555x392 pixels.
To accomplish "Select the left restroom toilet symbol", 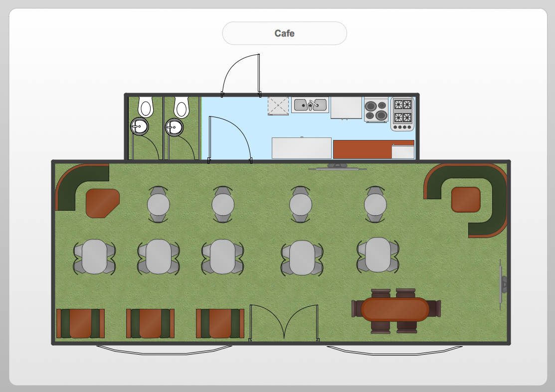I will pyautogui.click(x=145, y=106).
